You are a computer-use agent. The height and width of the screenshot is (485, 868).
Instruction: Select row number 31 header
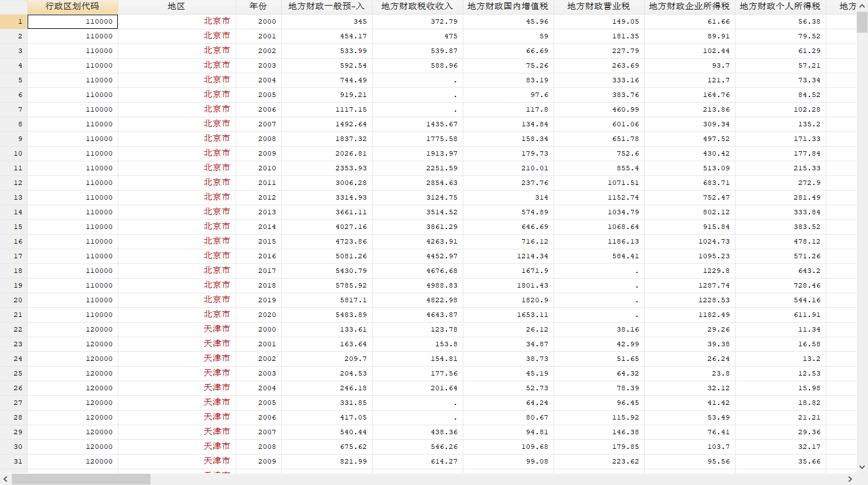[14, 461]
